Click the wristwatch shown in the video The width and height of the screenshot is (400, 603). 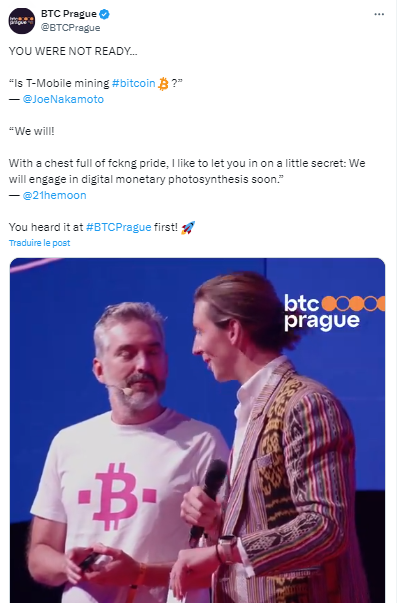(x=228, y=550)
